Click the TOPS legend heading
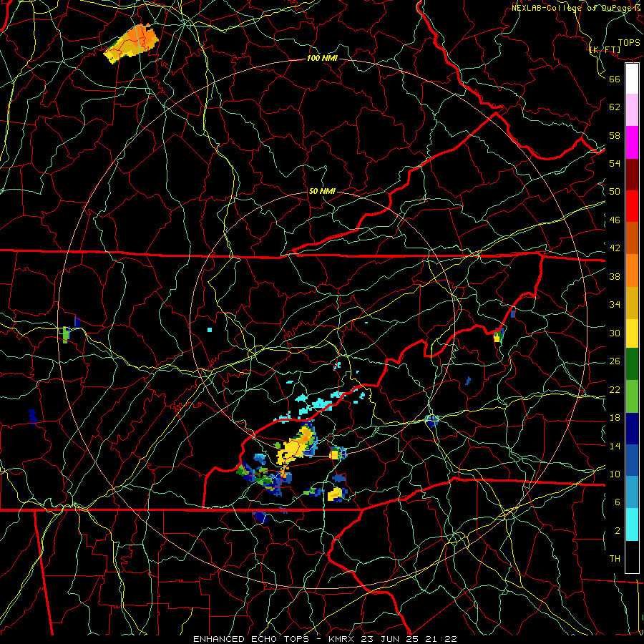The image size is (644, 644). (629, 43)
